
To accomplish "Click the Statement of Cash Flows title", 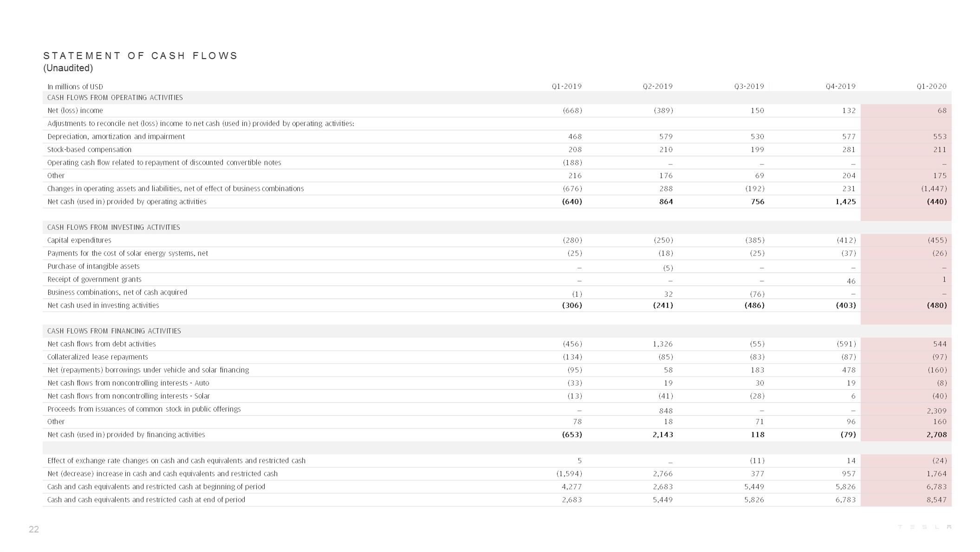I will coord(140,56).
